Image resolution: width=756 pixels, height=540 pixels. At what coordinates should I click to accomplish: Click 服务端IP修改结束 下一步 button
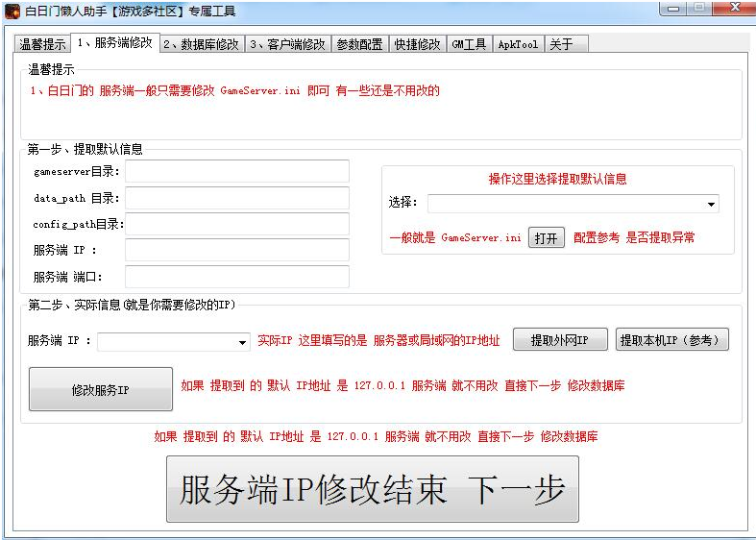pos(372,489)
